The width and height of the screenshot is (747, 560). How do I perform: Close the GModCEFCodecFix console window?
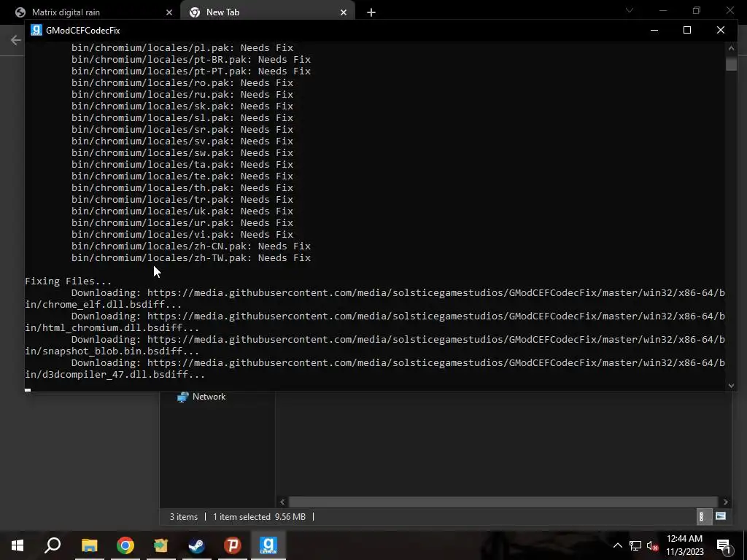click(720, 30)
